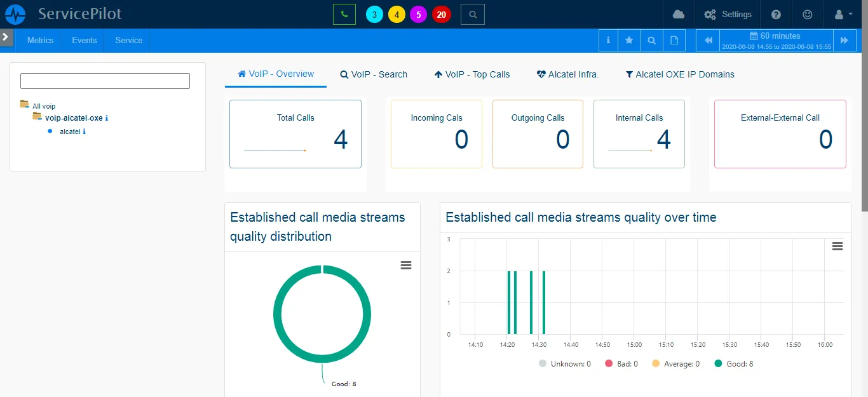This screenshot has height=397, width=868.
Task: Open the user account dropdown
Action: point(843,14)
